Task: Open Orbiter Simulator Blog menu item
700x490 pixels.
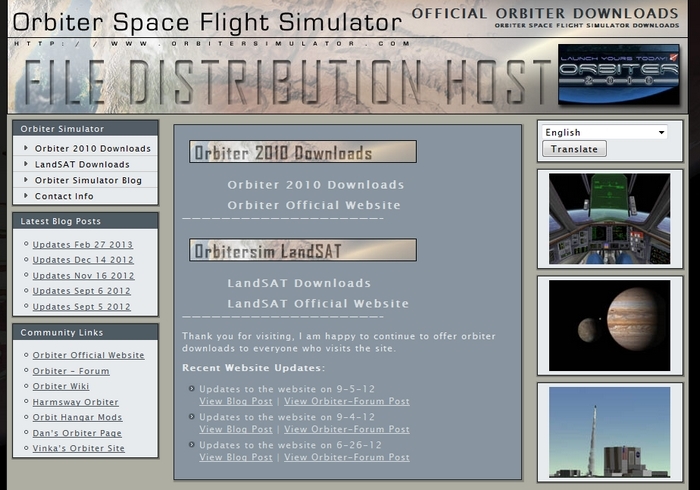Action: click(x=88, y=180)
